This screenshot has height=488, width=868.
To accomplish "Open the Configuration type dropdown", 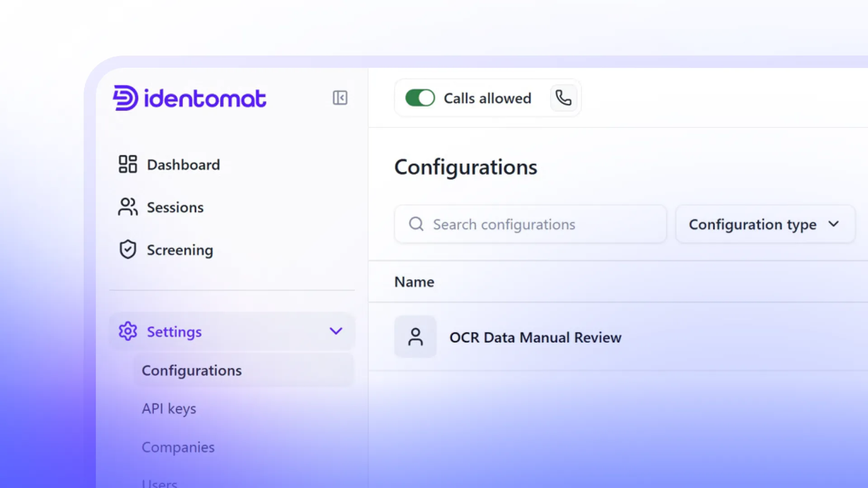I will coord(765,224).
